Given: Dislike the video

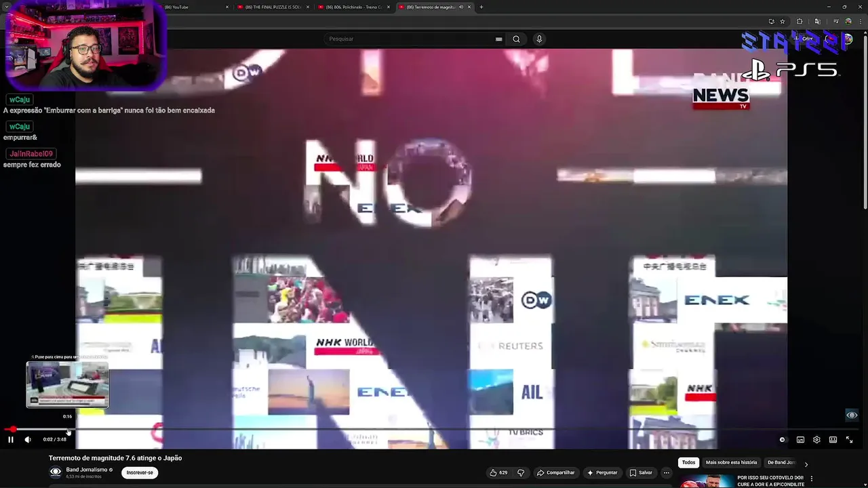Looking at the screenshot, I should click(521, 472).
